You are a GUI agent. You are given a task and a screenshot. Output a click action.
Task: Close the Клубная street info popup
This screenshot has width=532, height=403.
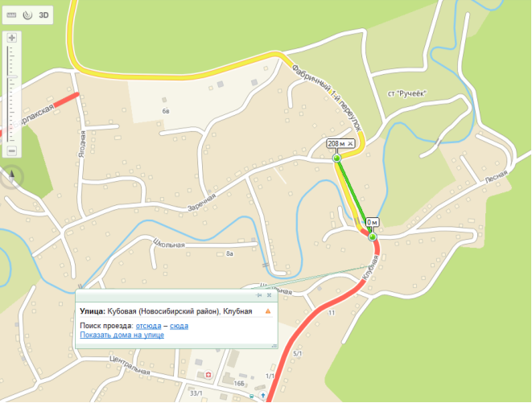[x=269, y=295]
